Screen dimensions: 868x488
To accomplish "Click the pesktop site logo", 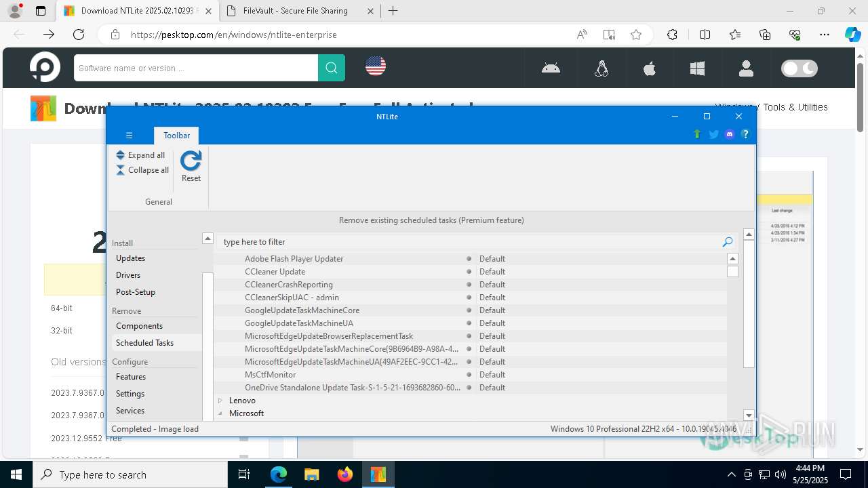I will tap(45, 67).
